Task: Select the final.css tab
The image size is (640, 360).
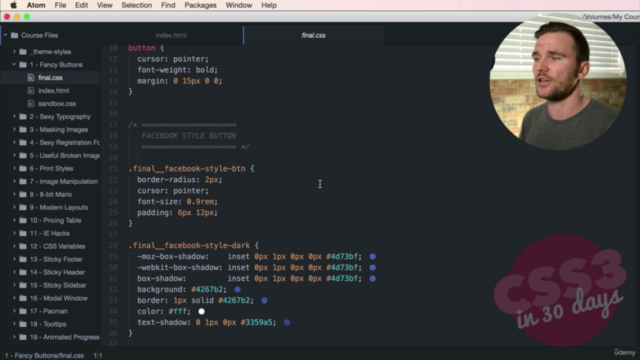Action: 313,36
